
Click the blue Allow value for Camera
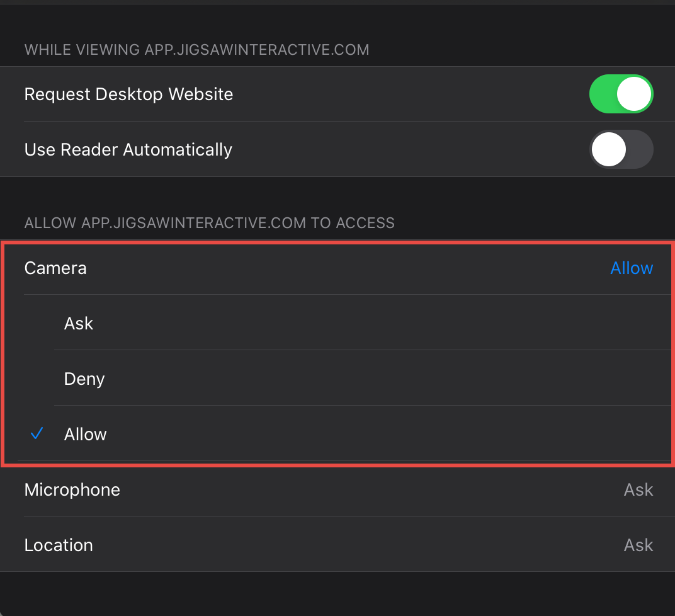(x=632, y=268)
